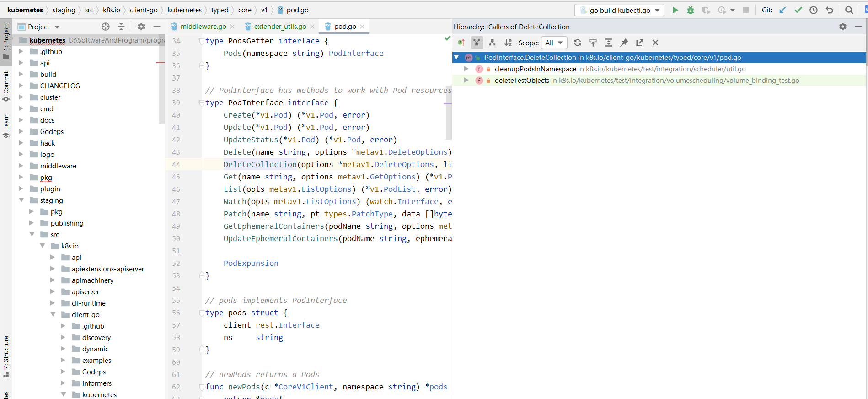Collapse all in Project panel
Image resolution: width=868 pixels, height=399 pixels.
(121, 27)
